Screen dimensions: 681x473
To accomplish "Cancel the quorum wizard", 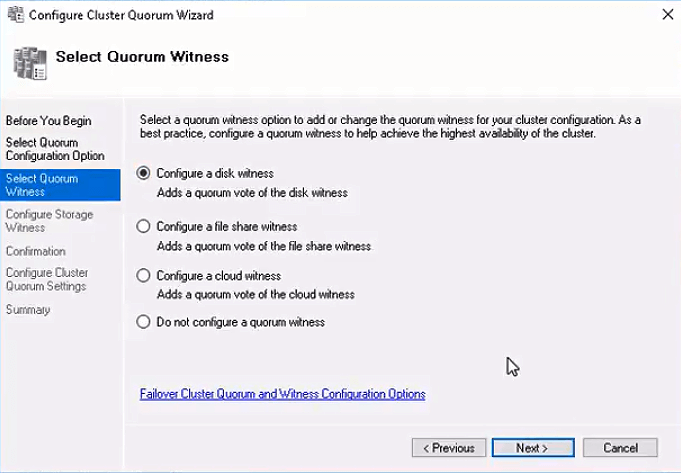I will point(619,448).
